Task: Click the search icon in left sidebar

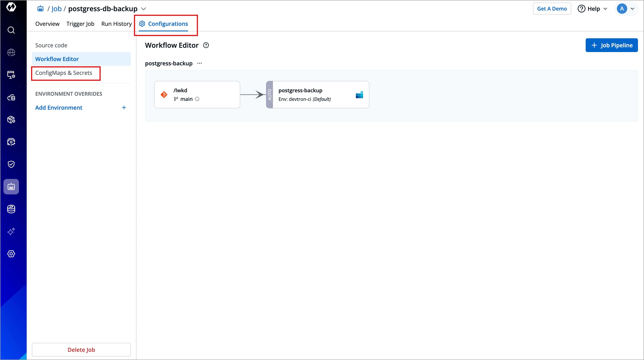Action: point(11,30)
